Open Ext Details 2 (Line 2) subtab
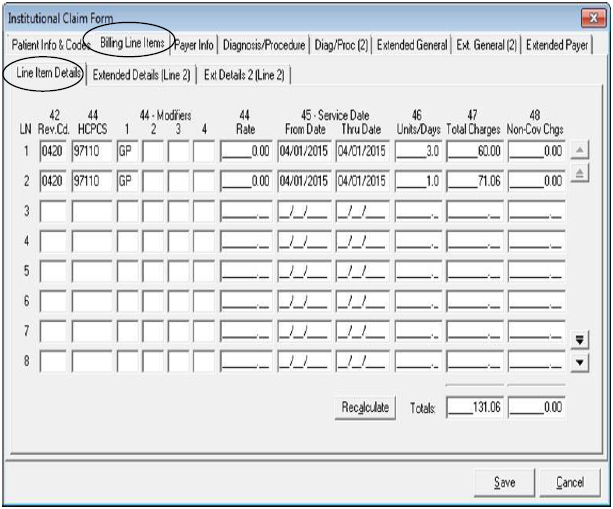Image resolution: width=613 pixels, height=509 pixels. (x=245, y=74)
